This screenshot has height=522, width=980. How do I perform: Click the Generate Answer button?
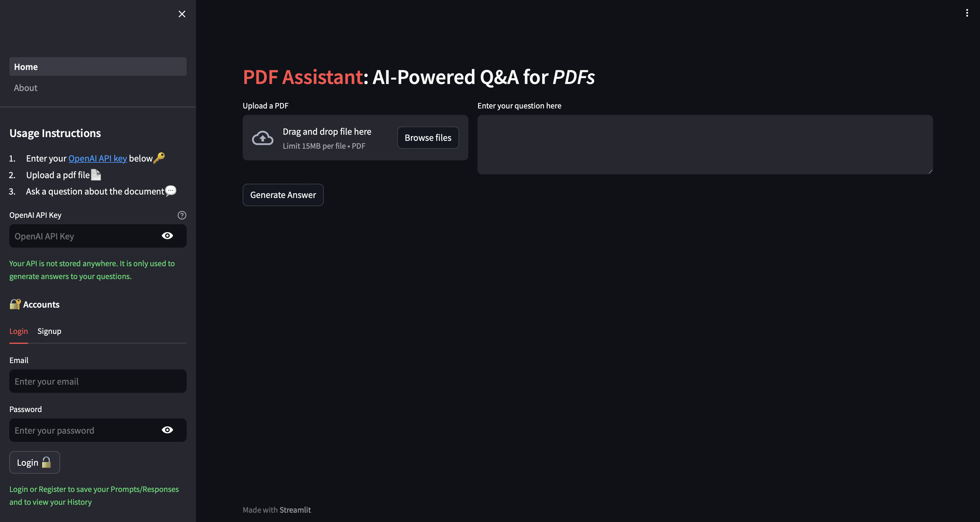tap(283, 194)
